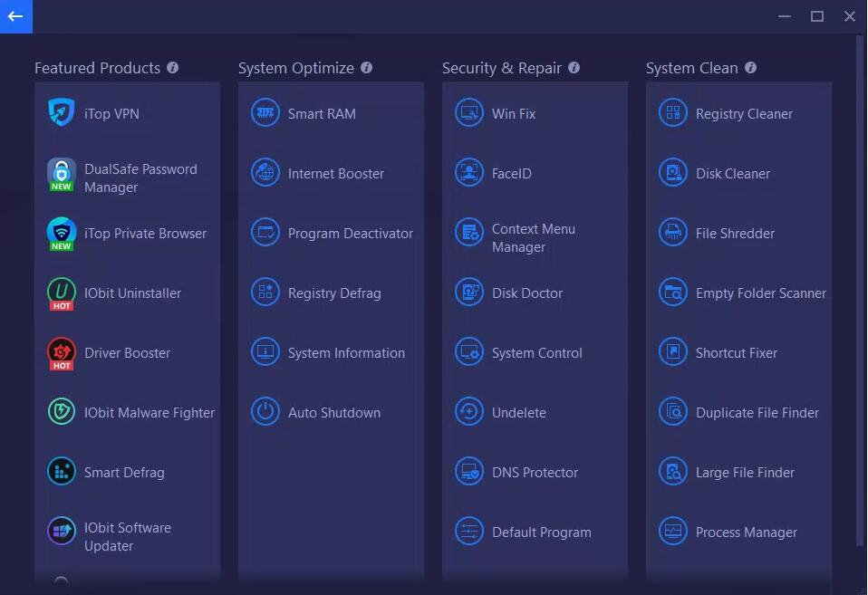Select the System Control icon

(x=469, y=352)
